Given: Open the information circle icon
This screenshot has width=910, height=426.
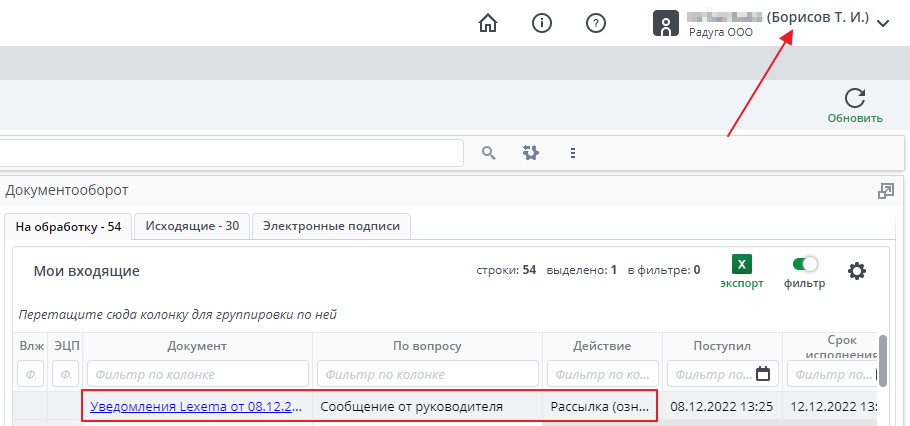Looking at the screenshot, I should pos(542,23).
